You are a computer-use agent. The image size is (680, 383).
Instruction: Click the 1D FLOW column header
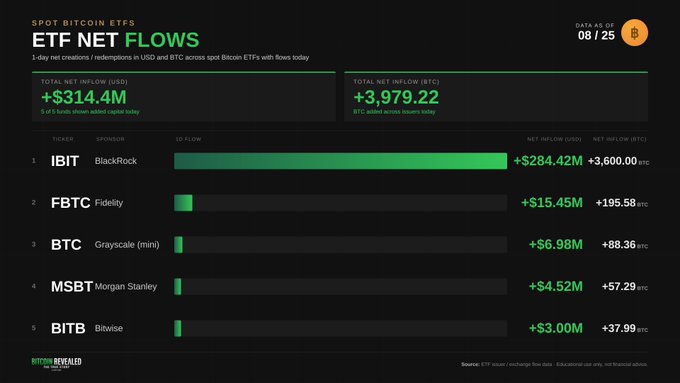(188, 139)
